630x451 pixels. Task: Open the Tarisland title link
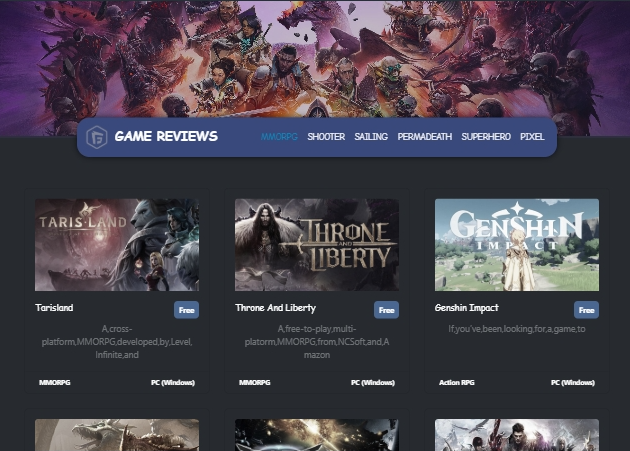pos(54,308)
